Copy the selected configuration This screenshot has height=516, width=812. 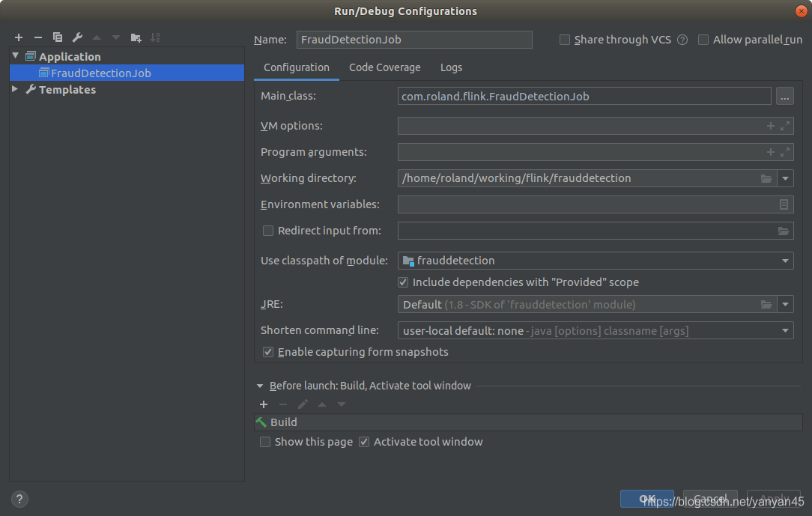[x=58, y=37]
